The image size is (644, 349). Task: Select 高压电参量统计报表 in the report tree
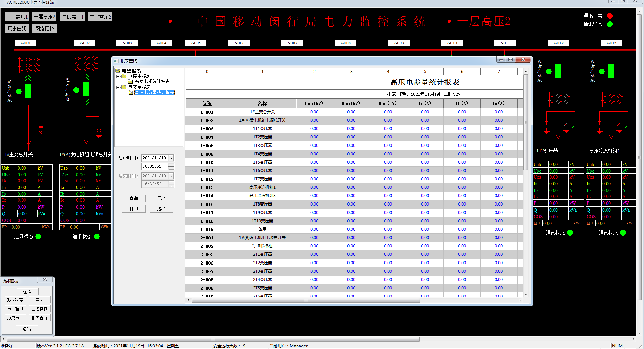[x=154, y=93]
